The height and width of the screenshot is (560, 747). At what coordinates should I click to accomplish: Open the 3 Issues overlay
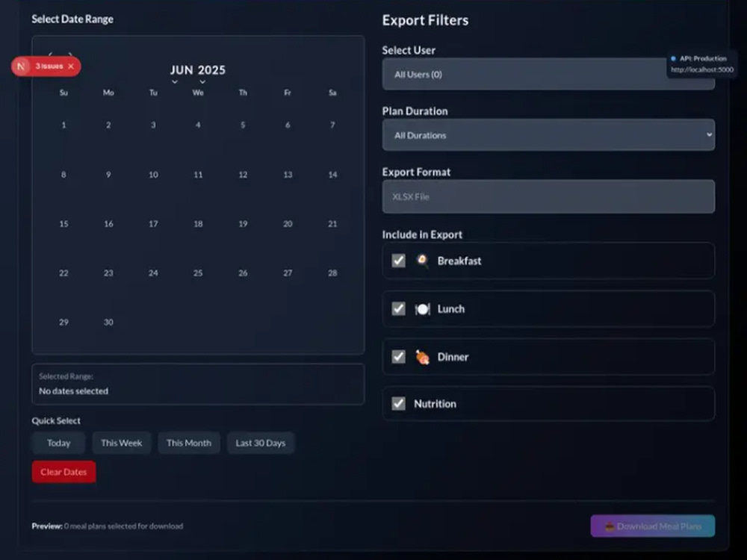tap(49, 66)
